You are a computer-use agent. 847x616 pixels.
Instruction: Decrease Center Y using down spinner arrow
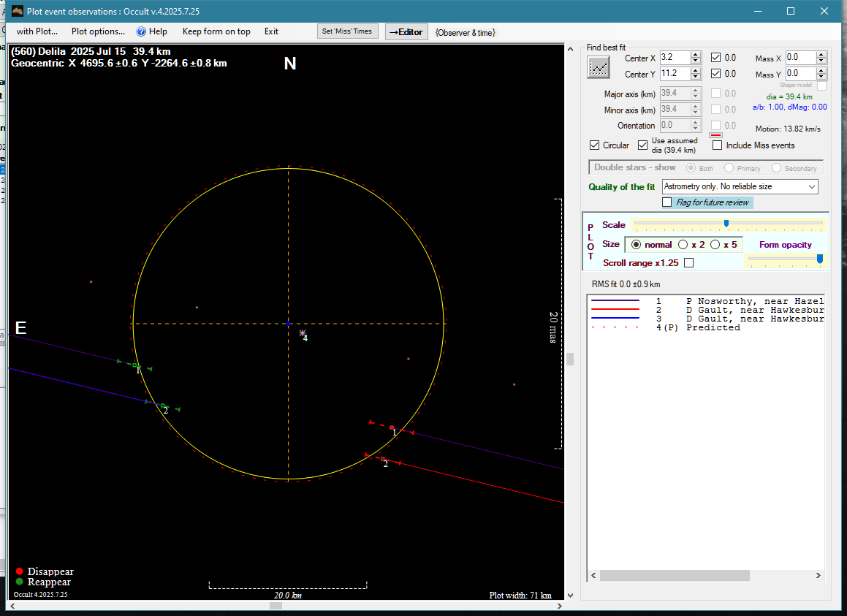(x=696, y=77)
